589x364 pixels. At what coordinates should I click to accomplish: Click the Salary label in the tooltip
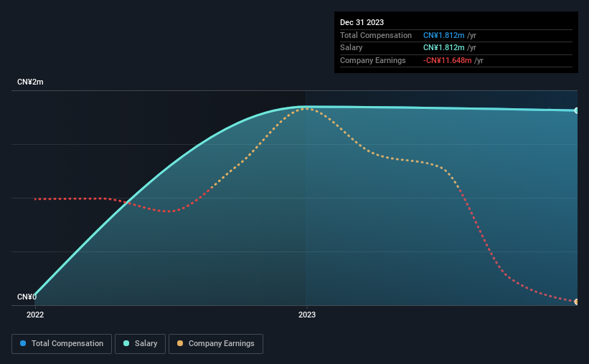click(x=352, y=48)
